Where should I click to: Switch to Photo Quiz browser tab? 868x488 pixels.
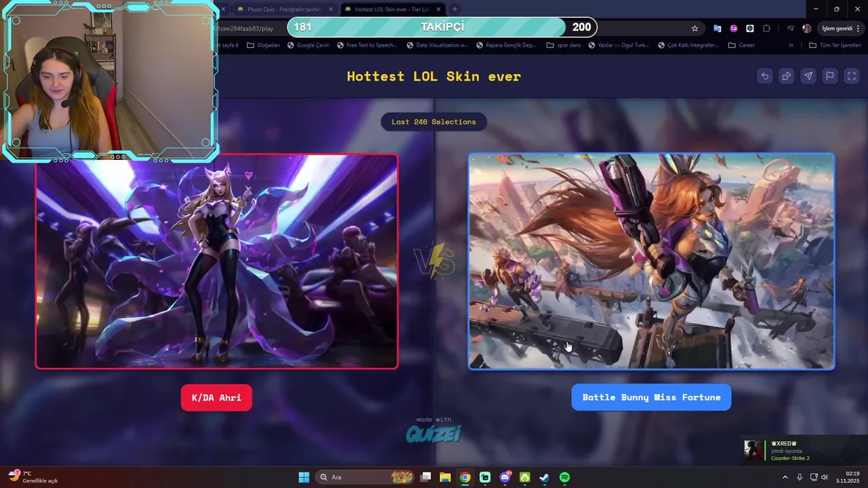coord(283,9)
